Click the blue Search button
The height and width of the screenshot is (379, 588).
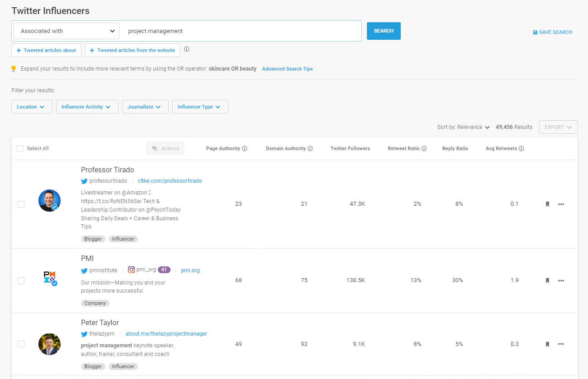384,31
